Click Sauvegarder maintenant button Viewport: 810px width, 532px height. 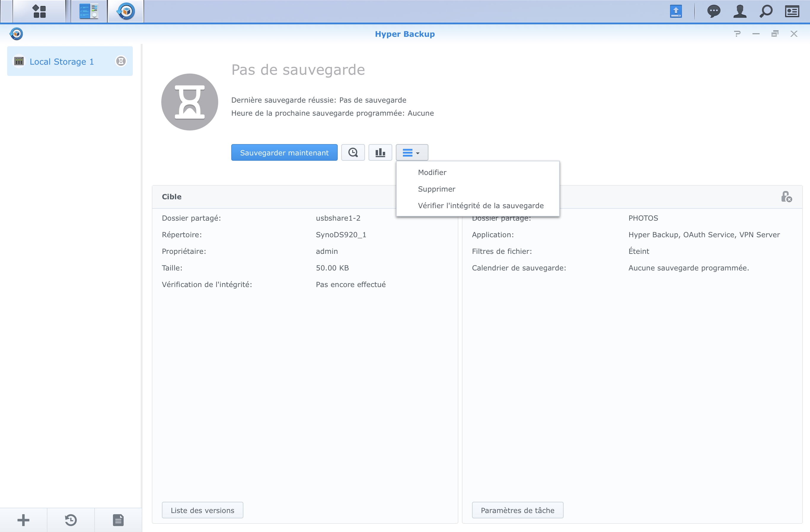click(284, 152)
